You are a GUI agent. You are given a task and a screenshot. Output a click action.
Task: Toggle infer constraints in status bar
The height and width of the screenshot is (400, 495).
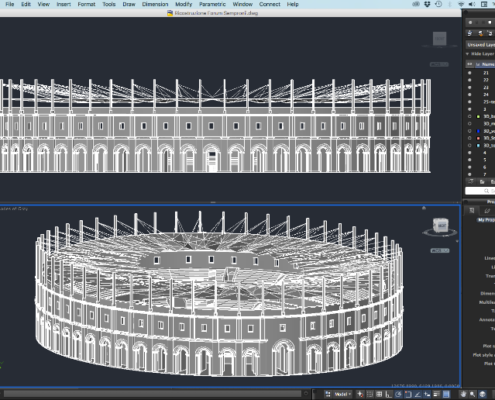pos(360,394)
